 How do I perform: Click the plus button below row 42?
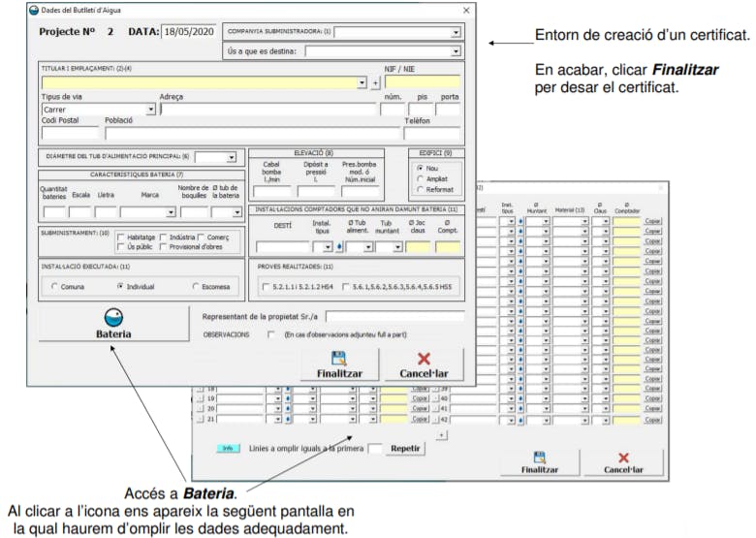coord(442,435)
